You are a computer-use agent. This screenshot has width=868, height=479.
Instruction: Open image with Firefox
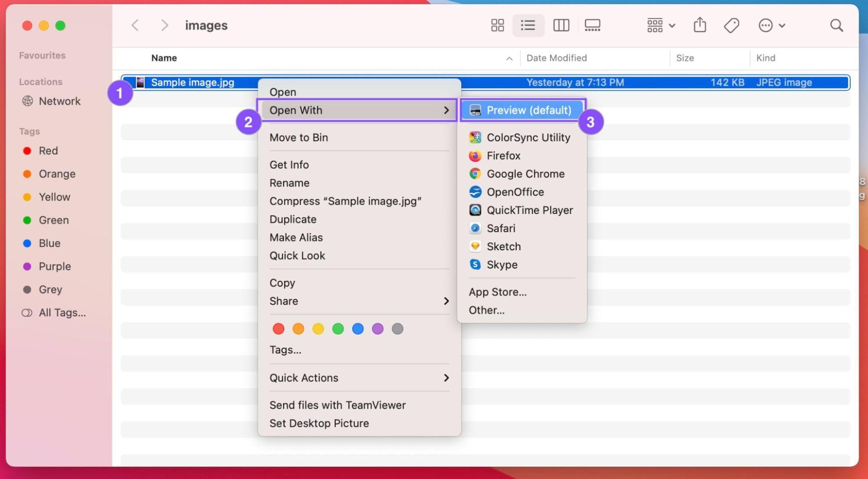(x=503, y=155)
